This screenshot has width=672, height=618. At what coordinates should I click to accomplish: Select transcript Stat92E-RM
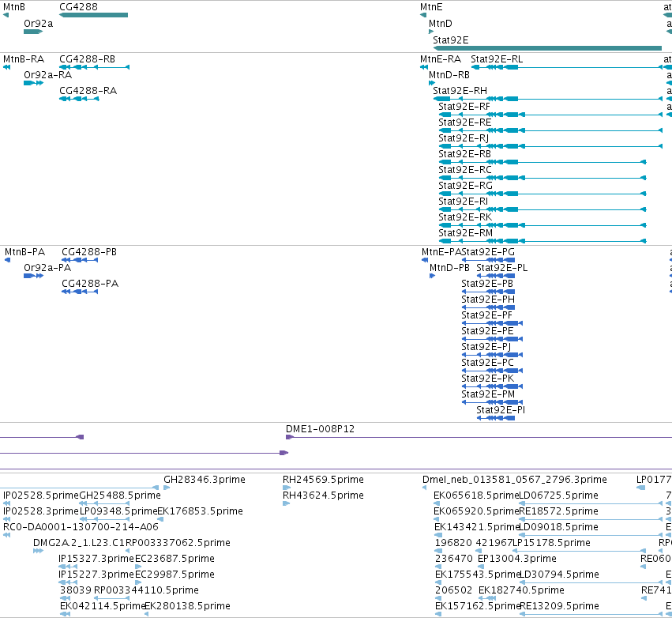(x=465, y=234)
